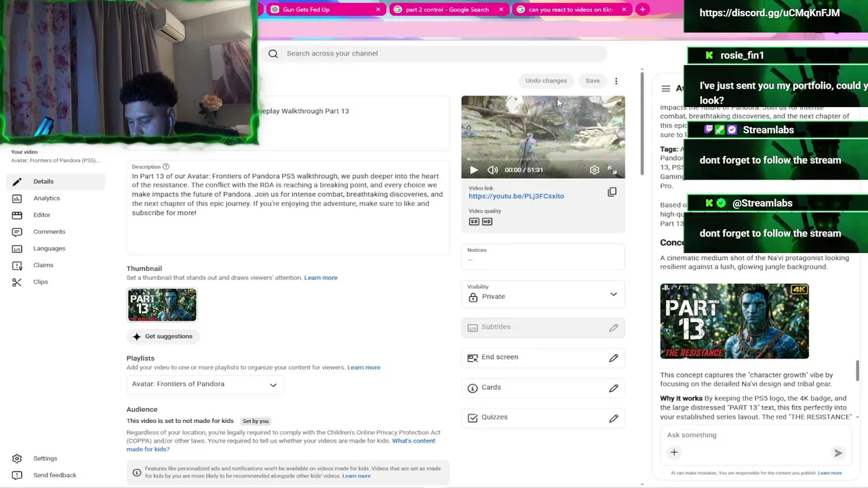Viewport: 868px width, 488px height.
Task: Enter fullscreen on the video preview
Action: pos(612,170)
